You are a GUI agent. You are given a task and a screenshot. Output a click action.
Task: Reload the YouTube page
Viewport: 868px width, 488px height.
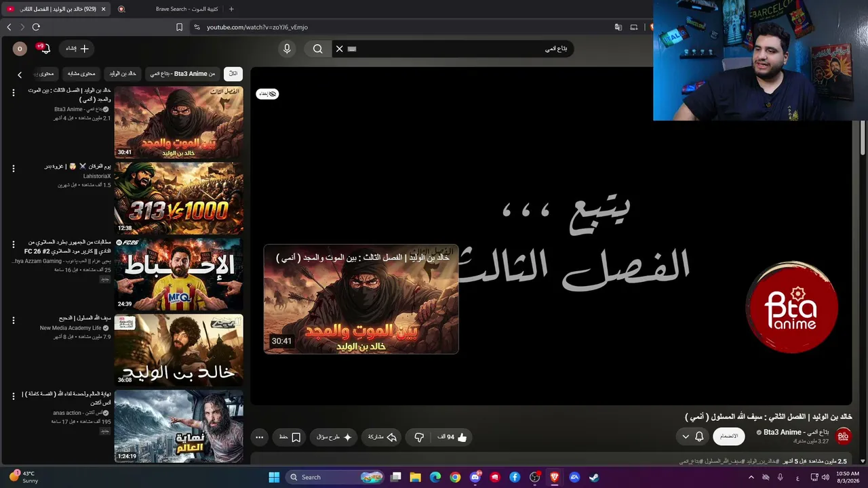pos(36,27)
